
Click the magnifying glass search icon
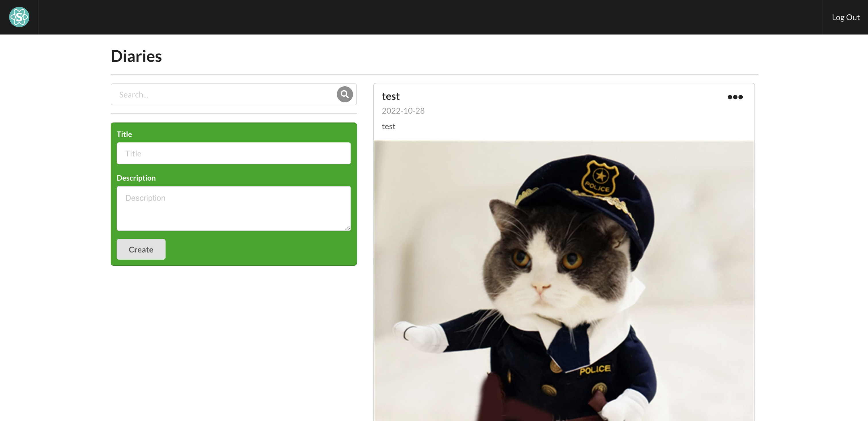pyautogui.click(x=344, y=94)
